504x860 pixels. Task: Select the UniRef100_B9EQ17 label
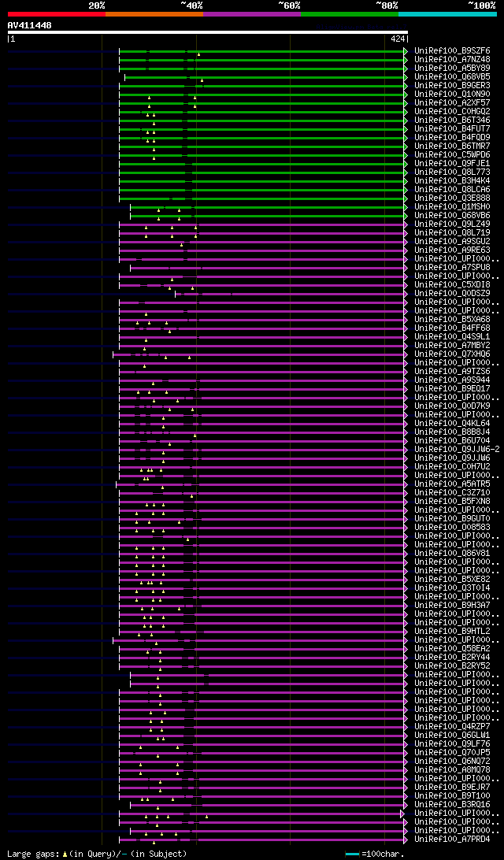tap(453, 388)
